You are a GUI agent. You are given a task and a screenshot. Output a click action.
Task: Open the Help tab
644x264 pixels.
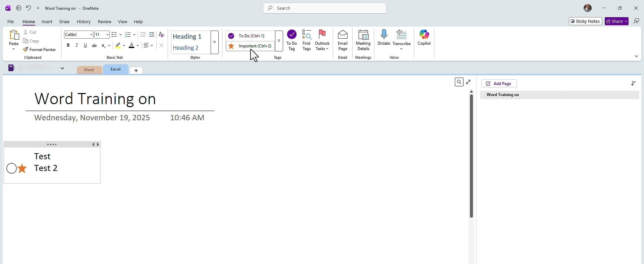point(138,21)
